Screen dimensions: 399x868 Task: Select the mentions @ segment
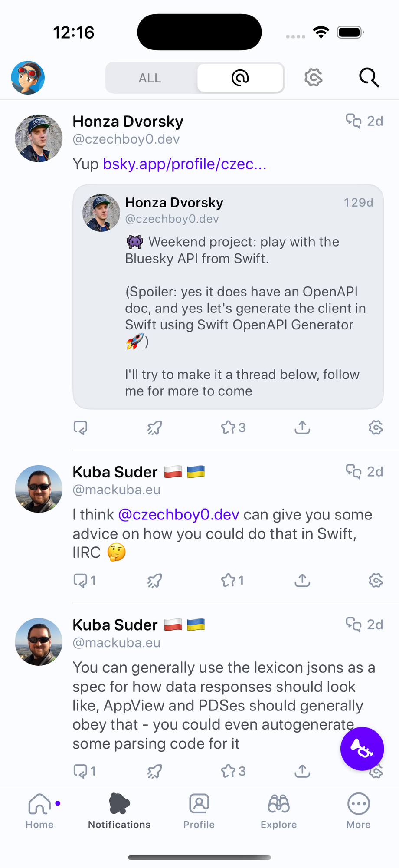pos(240,78)
